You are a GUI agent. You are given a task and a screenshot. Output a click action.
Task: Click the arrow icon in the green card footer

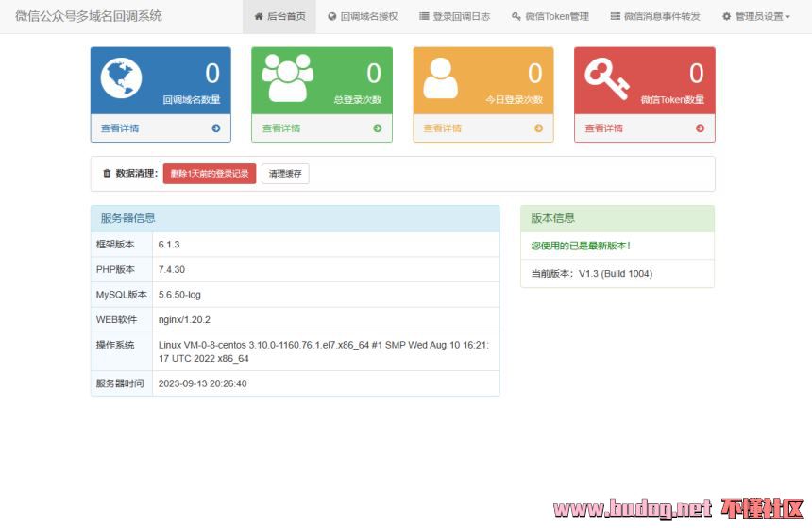(378, 128)
